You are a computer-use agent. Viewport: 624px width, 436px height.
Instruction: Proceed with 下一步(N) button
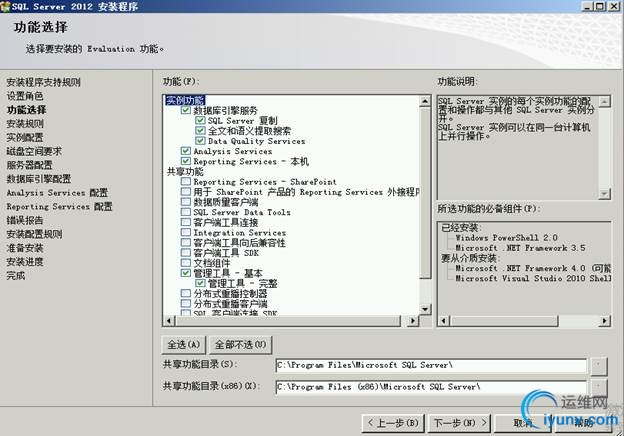coord(459,423)
